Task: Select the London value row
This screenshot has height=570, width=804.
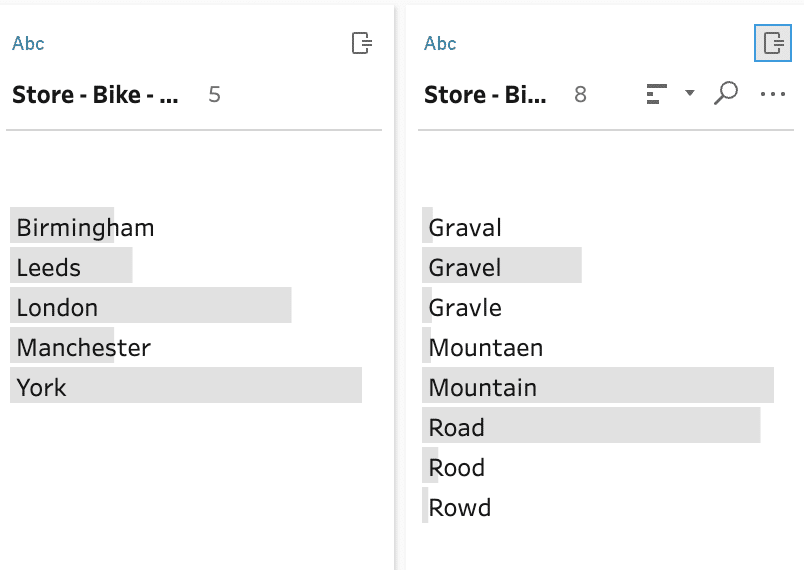Action: pos(186,305)
